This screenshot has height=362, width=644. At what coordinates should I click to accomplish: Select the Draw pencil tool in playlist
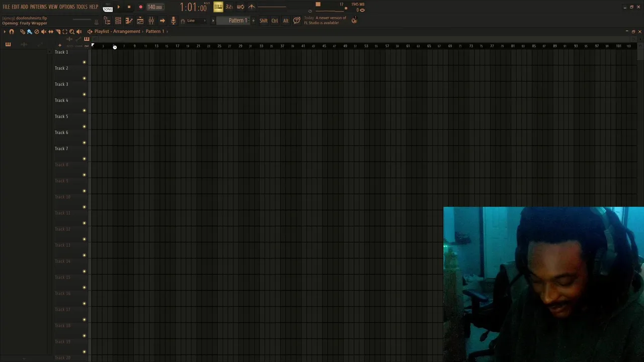point(23,32)
